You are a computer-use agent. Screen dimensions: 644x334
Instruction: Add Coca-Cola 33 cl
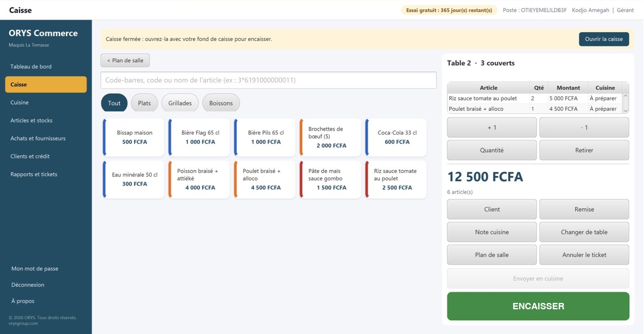tap(396, 137)
